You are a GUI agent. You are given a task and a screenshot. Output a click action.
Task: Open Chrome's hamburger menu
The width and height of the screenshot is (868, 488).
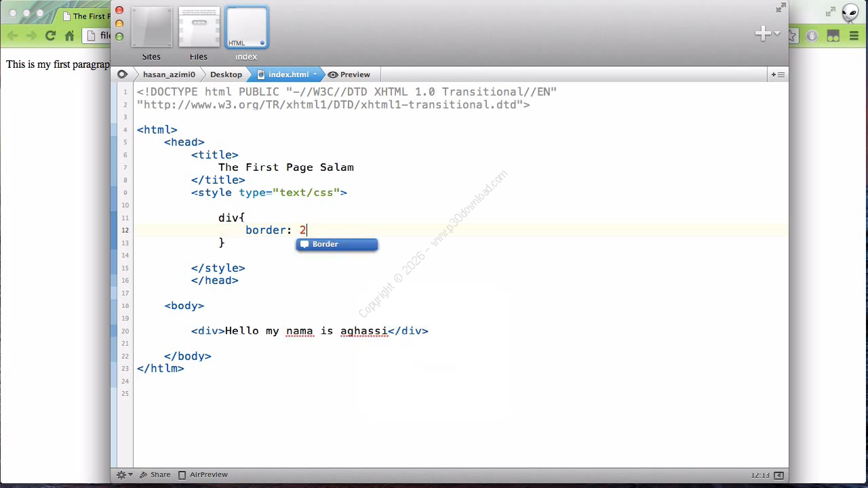(x=854, y=36)
